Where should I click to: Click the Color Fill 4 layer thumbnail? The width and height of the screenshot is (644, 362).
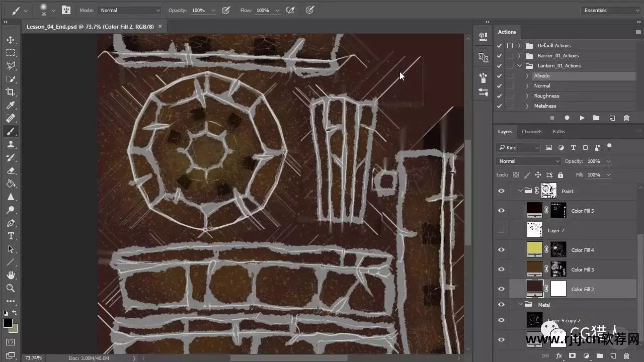[x=534, y=249]
